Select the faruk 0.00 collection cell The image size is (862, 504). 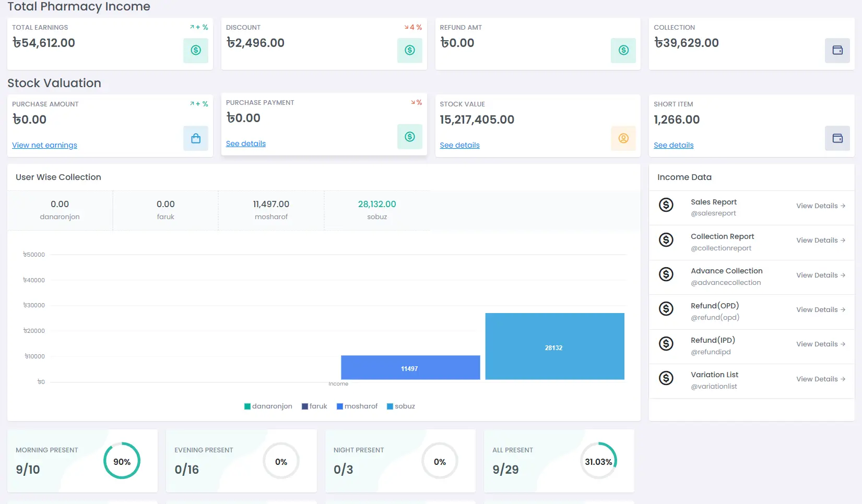click(166, 210)
